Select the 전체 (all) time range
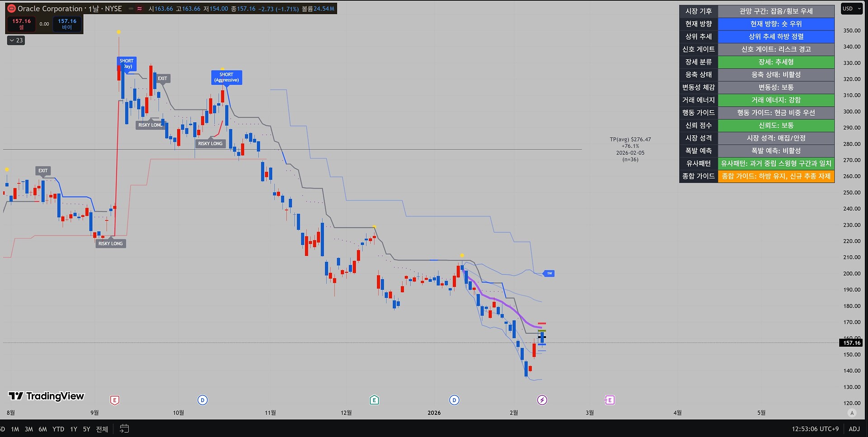Viewport: 868px width, 437px height. (x=102, y=429)
